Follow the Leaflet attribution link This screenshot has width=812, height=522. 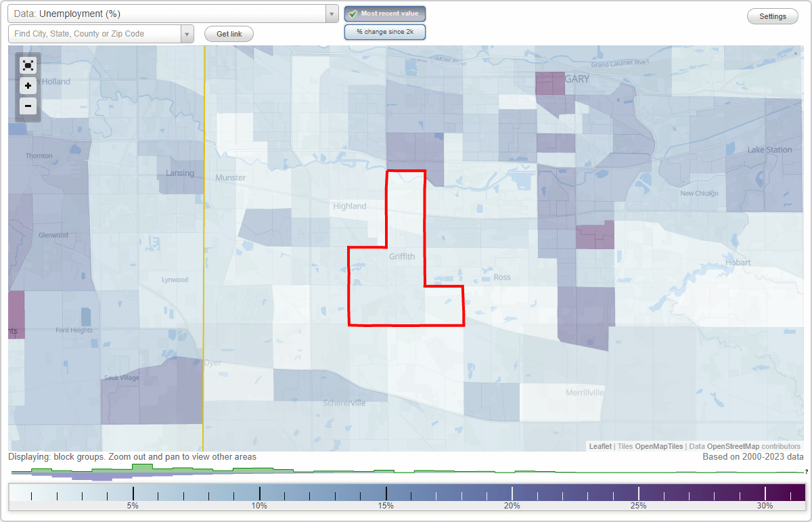(x=600, y=446)
